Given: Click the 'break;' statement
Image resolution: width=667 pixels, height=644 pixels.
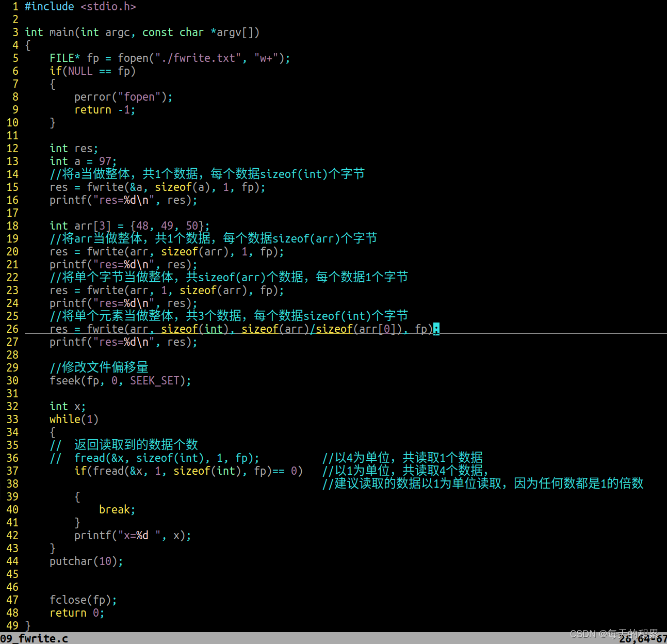Looking at the screenshot, I should tap(117, 510).
